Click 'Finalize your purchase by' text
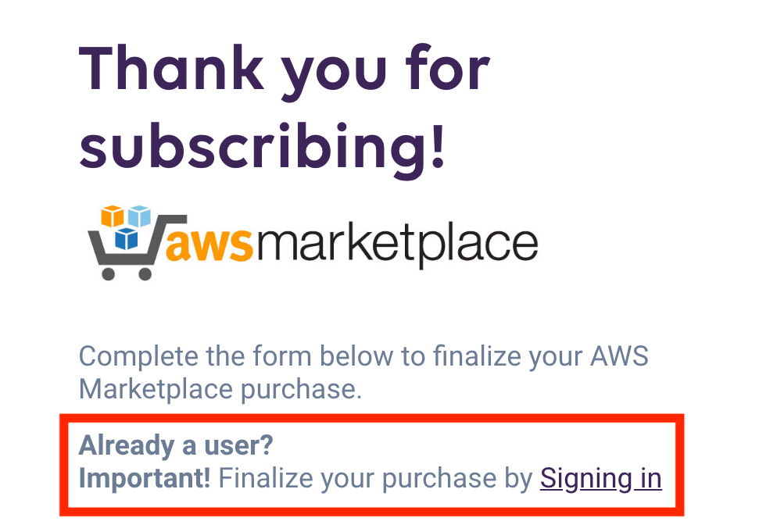Screen dimensions: 759x532 (x=376, y=479)
